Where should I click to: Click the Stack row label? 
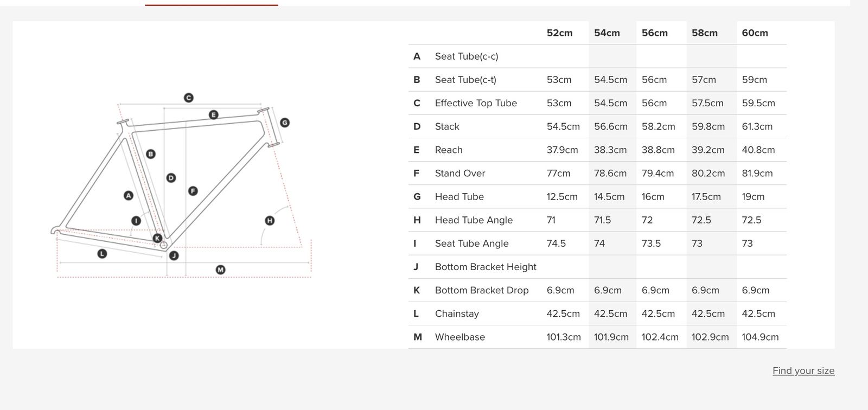tap(447, 126)
